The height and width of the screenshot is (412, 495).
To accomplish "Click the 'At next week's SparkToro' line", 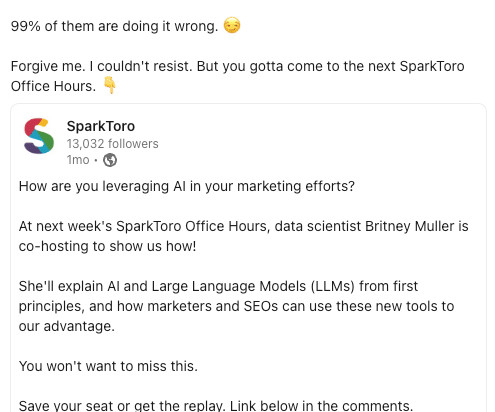I will (x=244, y=226).
